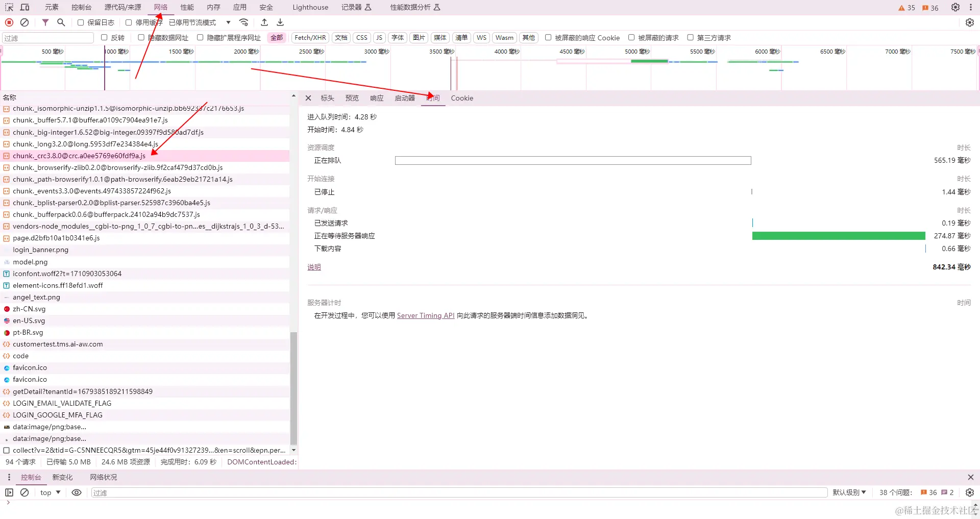Open the top JavaScript context dropdown

pyautogui.click(x=51, y=492)
